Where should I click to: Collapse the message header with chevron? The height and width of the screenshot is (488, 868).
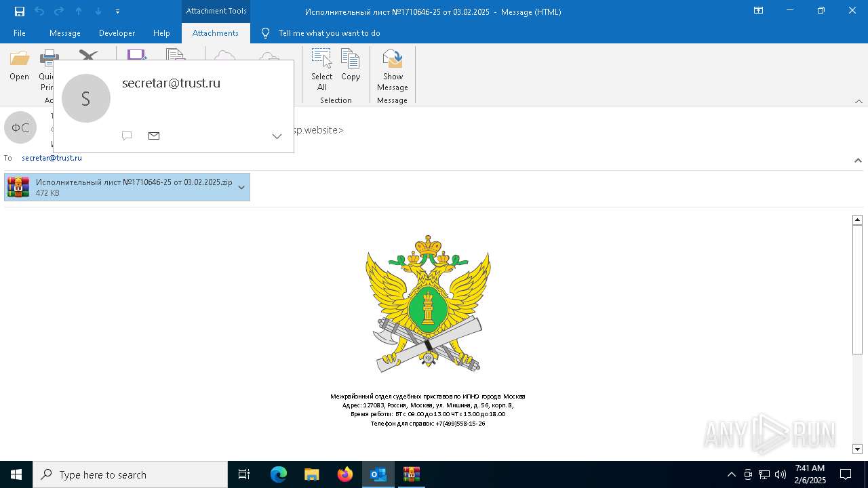pyautogui.click(x=858, y=161)
